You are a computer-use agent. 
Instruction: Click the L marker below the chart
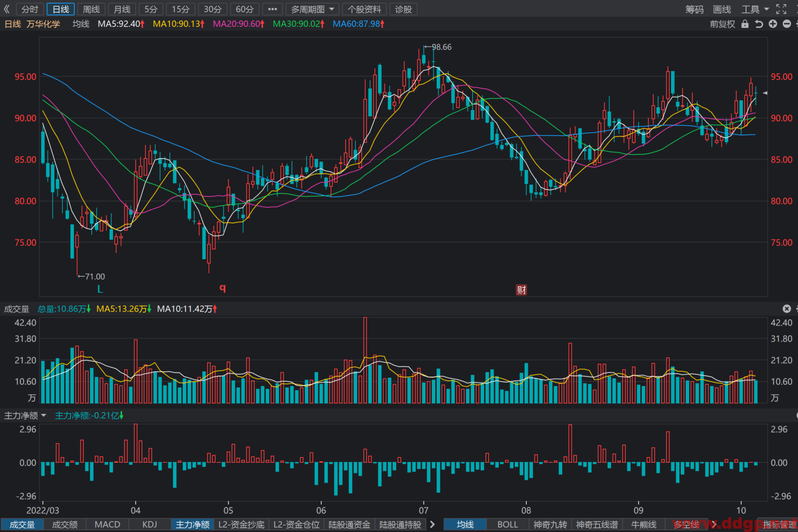(x=100, y=289)
